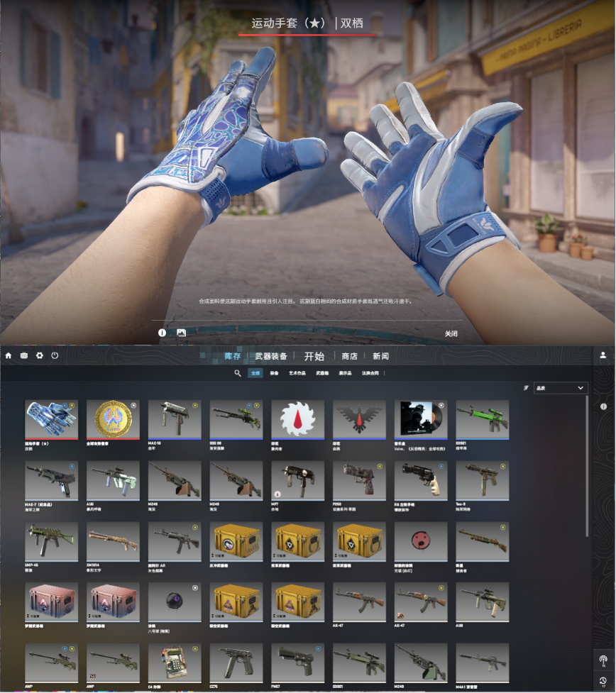Select the 运动手套 gloves thumbnail
The height and width of the screenshot is (693, 616).
click(52, 419)
